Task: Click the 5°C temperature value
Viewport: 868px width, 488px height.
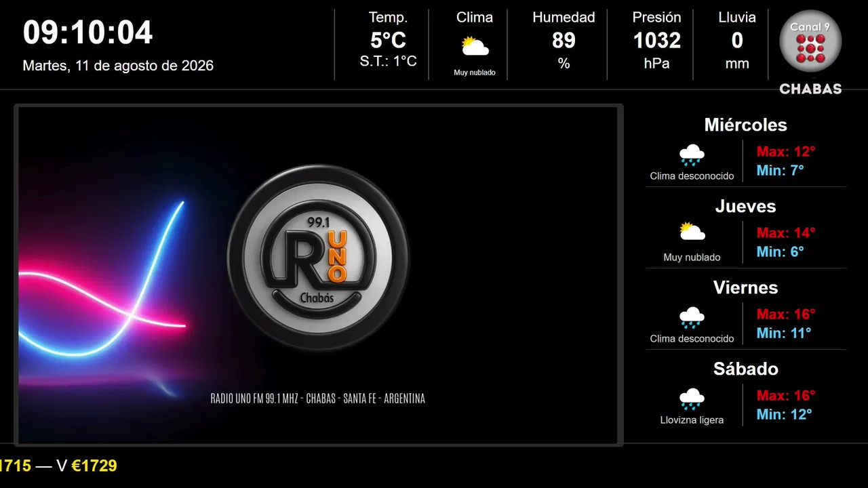Action: point(388,41)
